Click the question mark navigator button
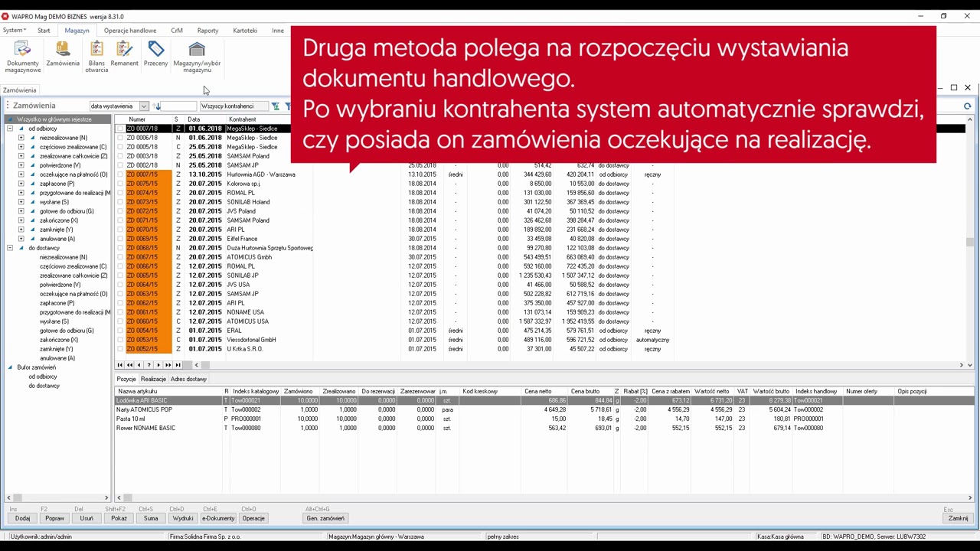Image resolution: width=980 pixels, height=551 pixels. pos(149,365)
